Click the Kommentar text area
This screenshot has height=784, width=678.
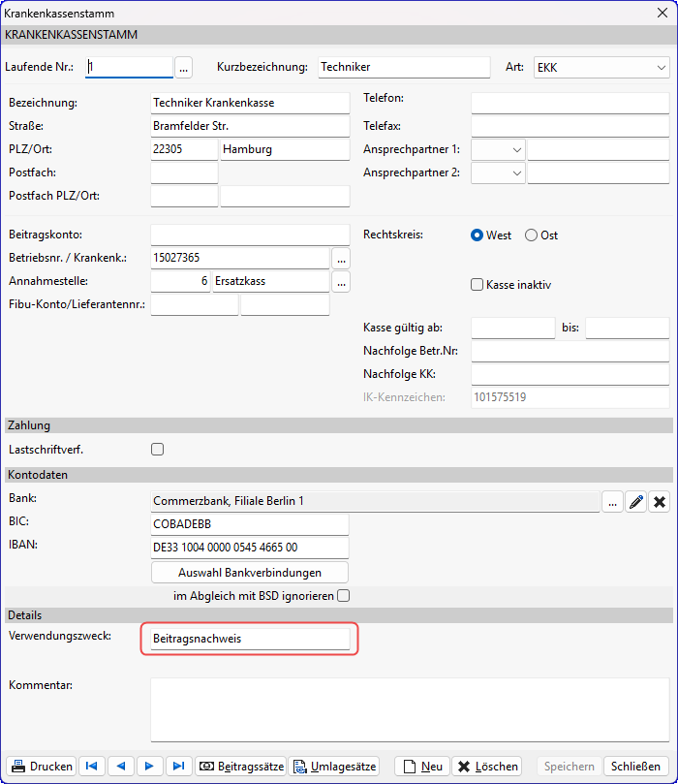click(411, 710)
